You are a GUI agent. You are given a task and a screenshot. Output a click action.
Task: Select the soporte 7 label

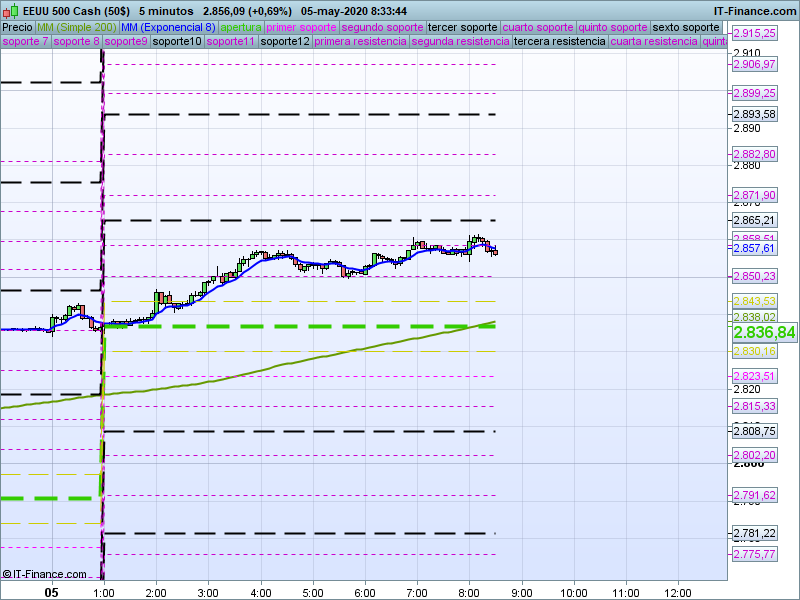pos(25,42)
